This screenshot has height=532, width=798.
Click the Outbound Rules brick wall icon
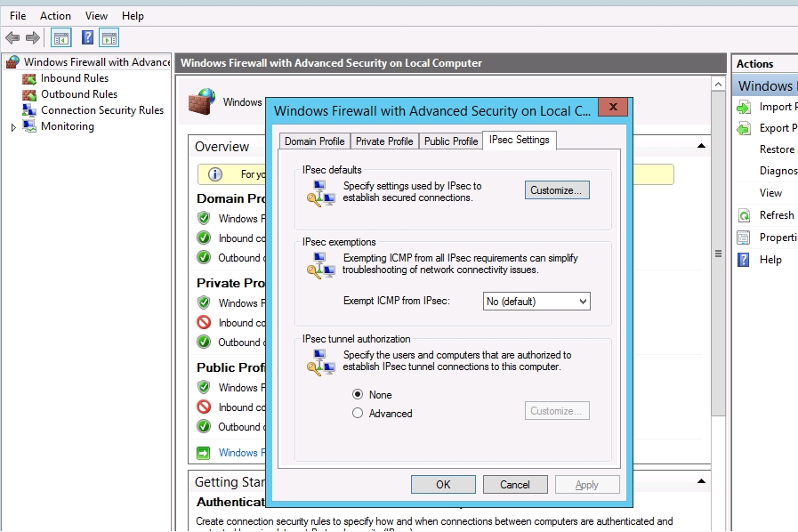(29, 94)
